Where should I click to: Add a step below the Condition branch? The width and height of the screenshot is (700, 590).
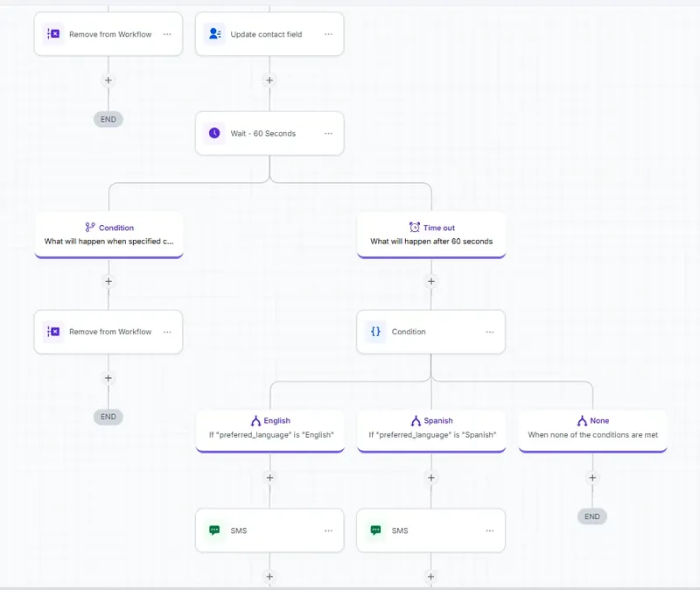pos(108,281)
